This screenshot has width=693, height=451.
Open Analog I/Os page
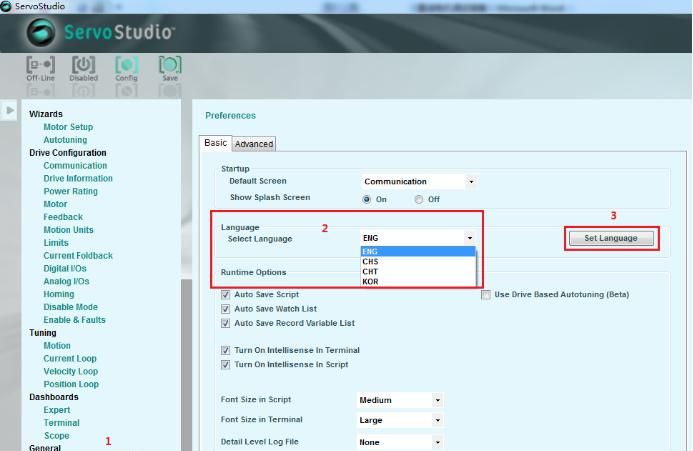coord(66,281)
